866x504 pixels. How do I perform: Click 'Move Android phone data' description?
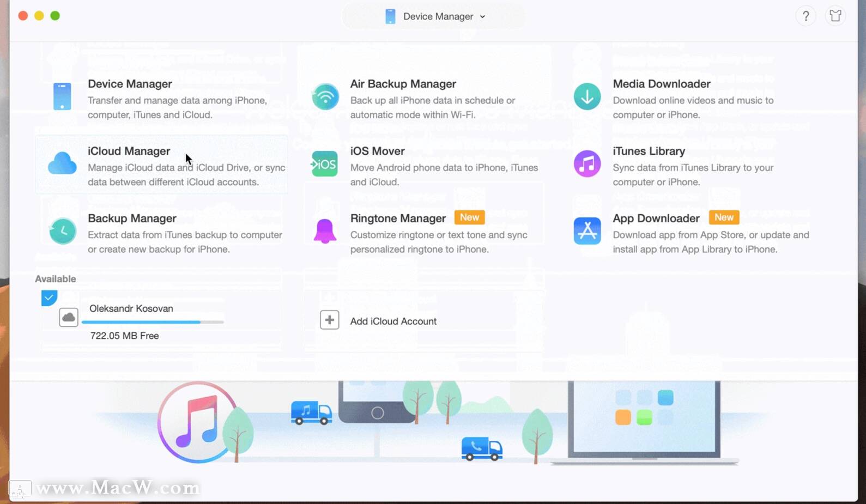pyautogui.click(x=444, y=175)
